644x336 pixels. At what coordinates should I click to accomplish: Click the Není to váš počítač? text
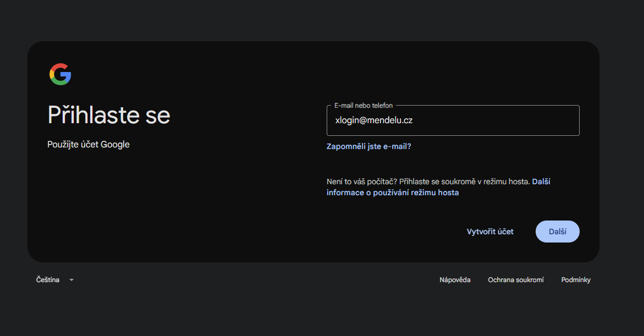362,181
